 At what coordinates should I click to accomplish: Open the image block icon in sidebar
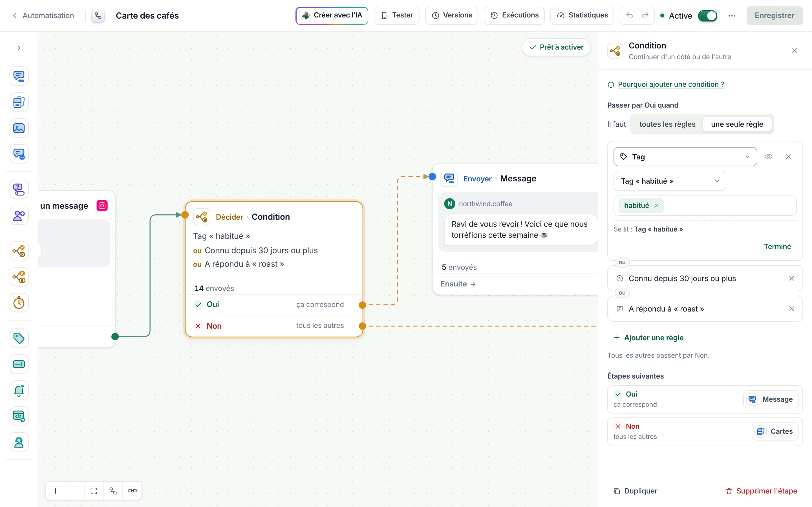[19, 128]
